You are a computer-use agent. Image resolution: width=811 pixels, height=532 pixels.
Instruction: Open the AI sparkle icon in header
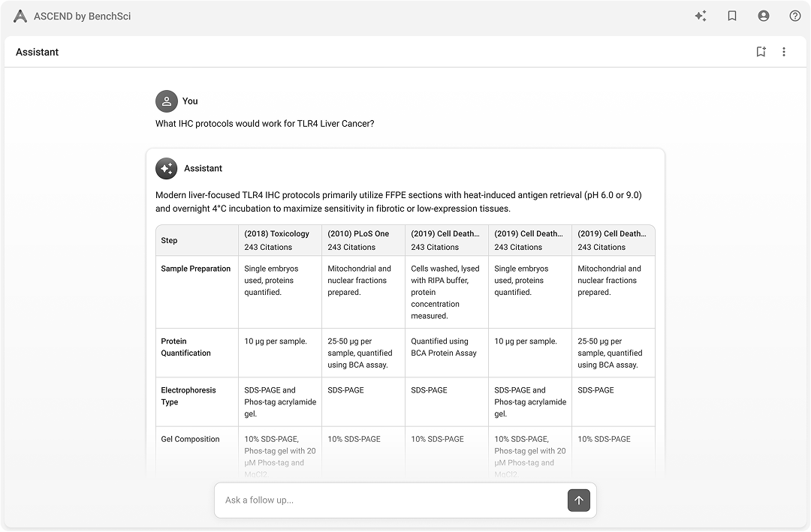pyautogui.click(x=701, y=16)
